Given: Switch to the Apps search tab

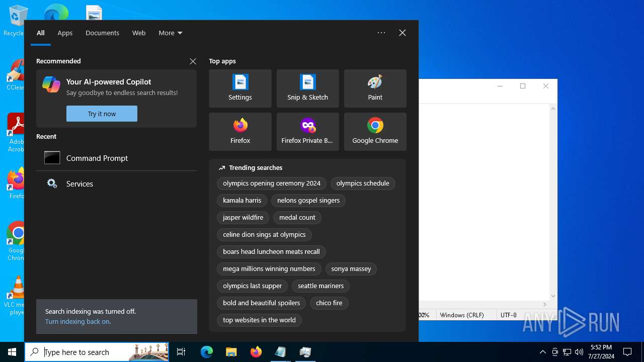Looking at the screenshot, I should pos(65,33).
